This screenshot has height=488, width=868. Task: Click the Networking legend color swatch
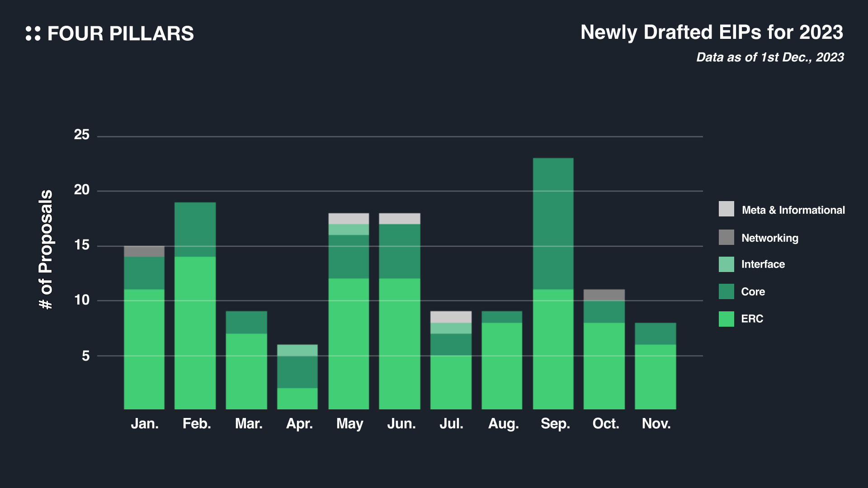[726, 237]
